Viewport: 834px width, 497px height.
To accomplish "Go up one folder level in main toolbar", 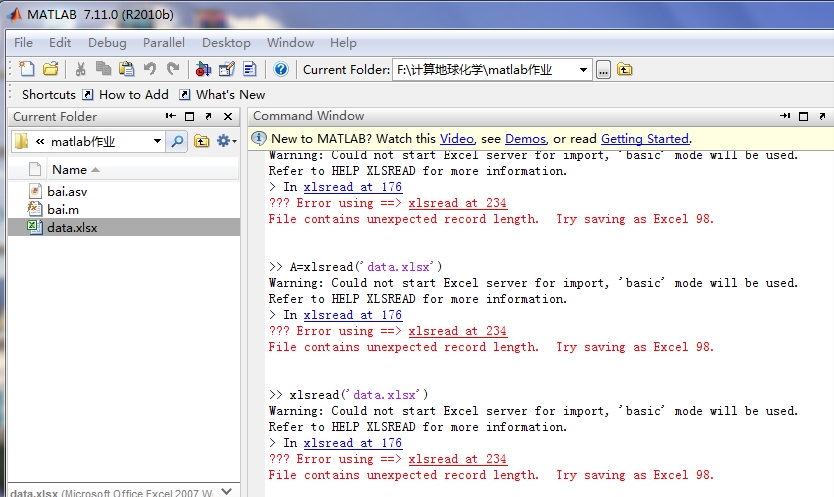I will pyautogui.click(x=624, y=69).
